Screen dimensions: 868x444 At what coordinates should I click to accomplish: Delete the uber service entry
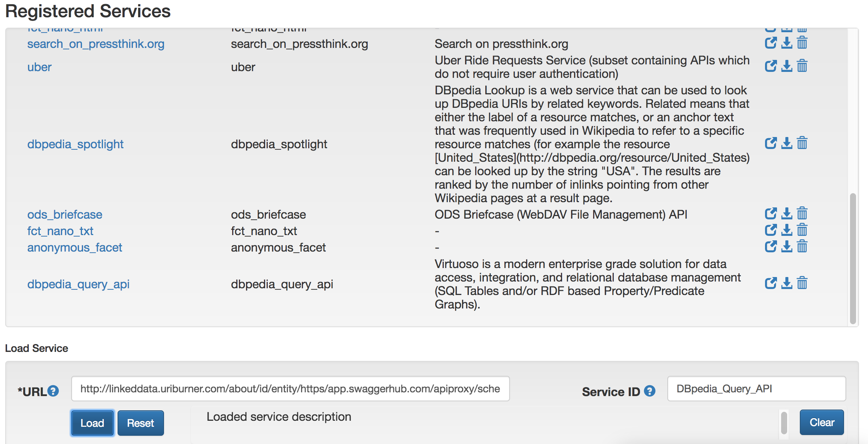802,66
